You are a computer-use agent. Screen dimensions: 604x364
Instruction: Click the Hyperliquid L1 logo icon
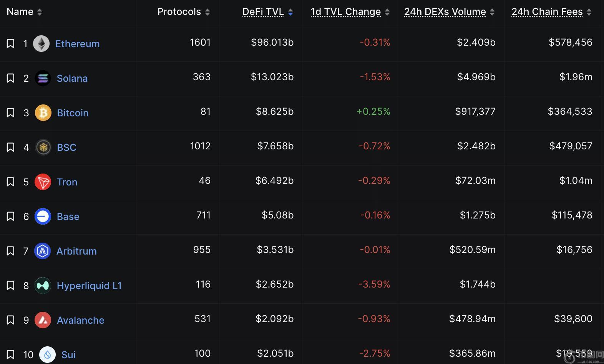click(43, 286)
